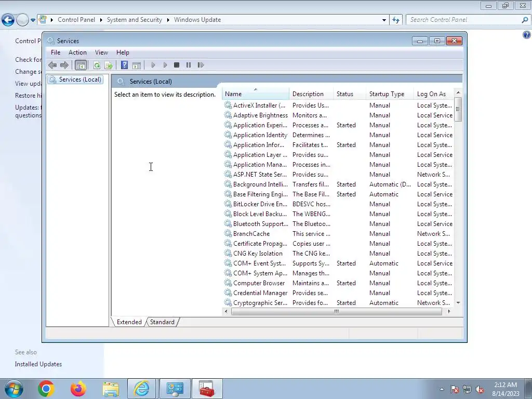Sort by the Log On As column header

pos(434,94)
